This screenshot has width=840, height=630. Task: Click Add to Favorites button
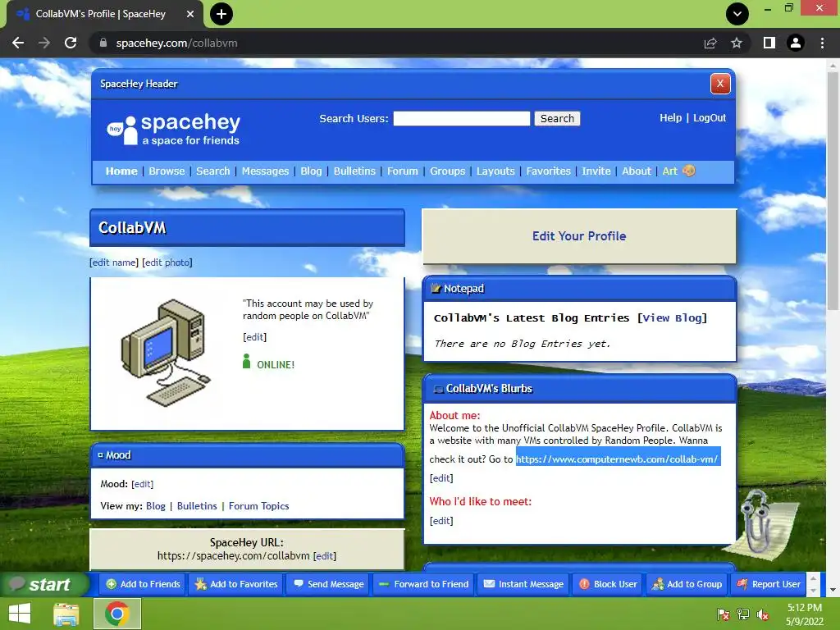(236, 584)
